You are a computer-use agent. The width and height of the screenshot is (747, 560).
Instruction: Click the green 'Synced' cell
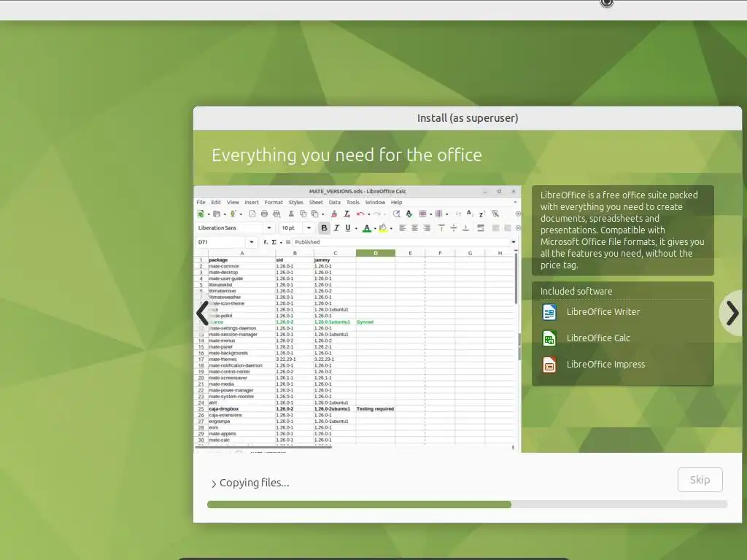376,322
